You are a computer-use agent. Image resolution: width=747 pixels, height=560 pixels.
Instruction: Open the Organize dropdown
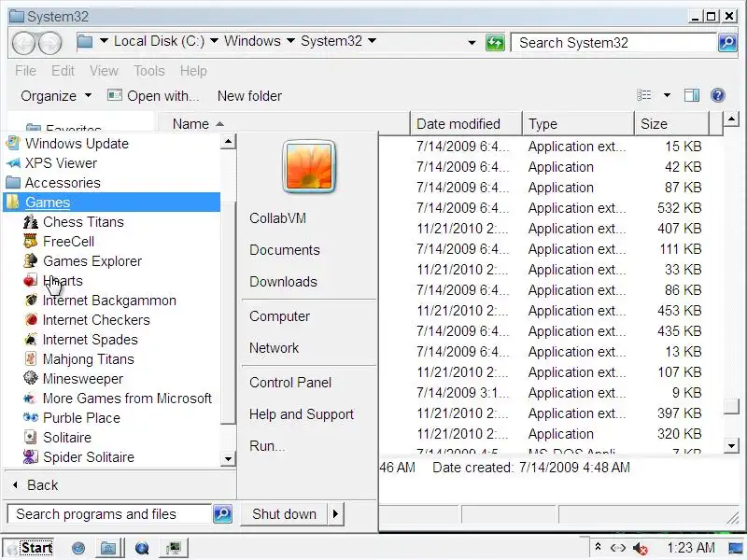(x=56, y=96)
